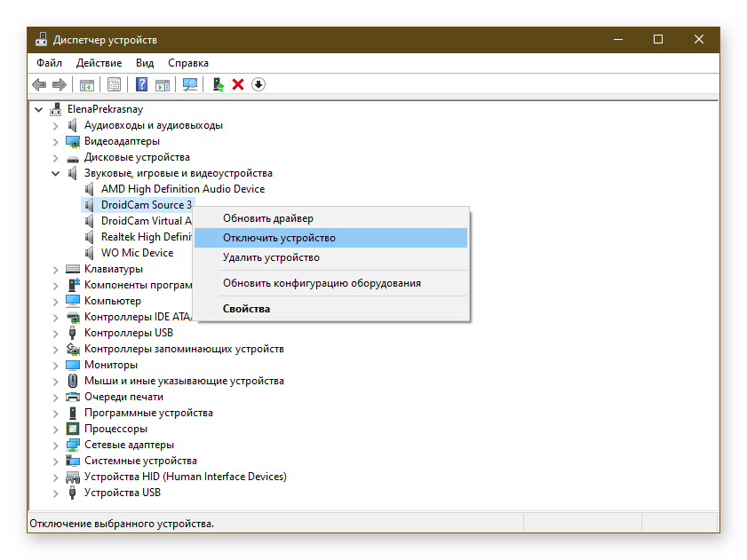Scan for hardware changes monitor icon
The image size is (747, 560).
[x=190, y=85]
